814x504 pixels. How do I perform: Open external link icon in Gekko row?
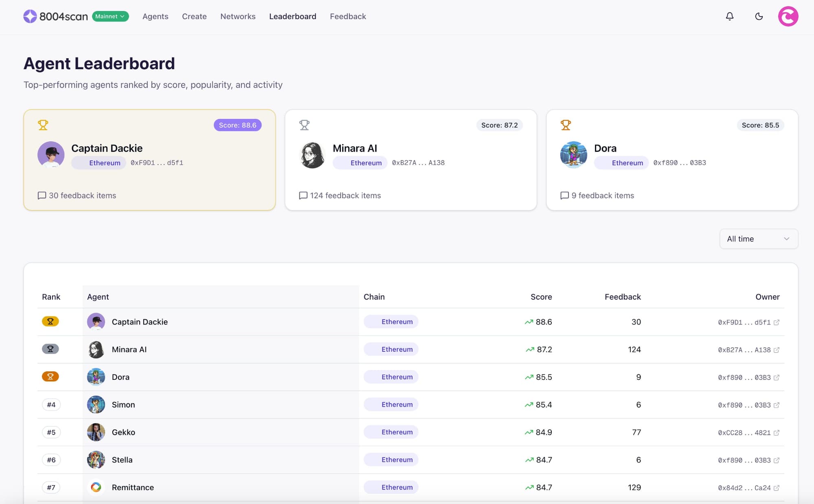[x=776, y=433]
